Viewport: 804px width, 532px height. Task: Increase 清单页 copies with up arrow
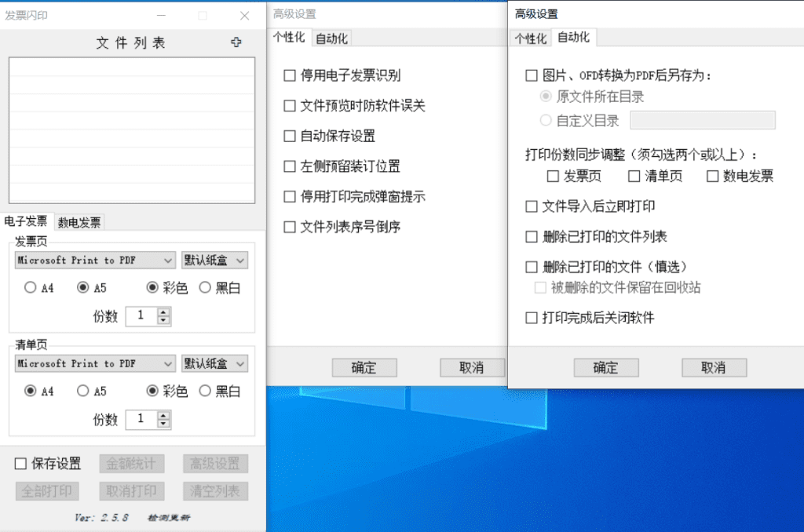[163, 415]
